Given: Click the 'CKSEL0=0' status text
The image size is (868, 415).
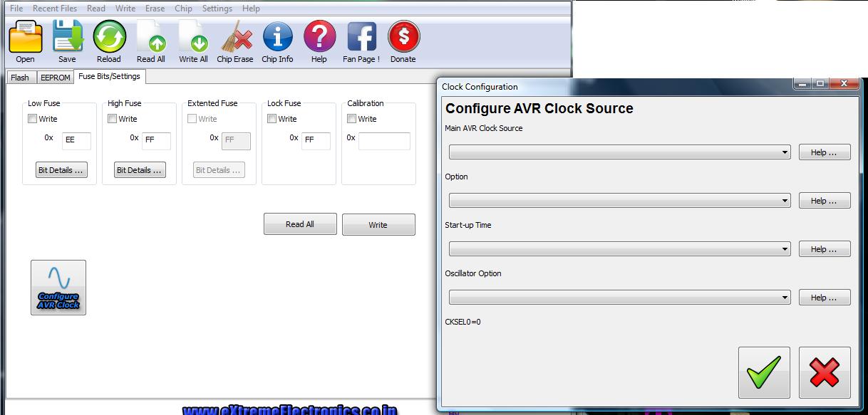Looking at the screenshot, I should pos(463,322).
